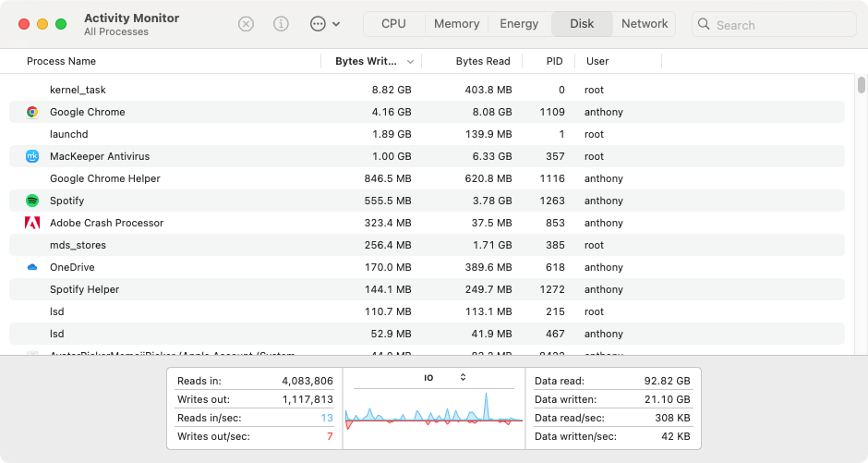This screenshot has height=463, width=868.
Task: Expand the chevron next to the ellipsis menu
Action: (336, 24)
